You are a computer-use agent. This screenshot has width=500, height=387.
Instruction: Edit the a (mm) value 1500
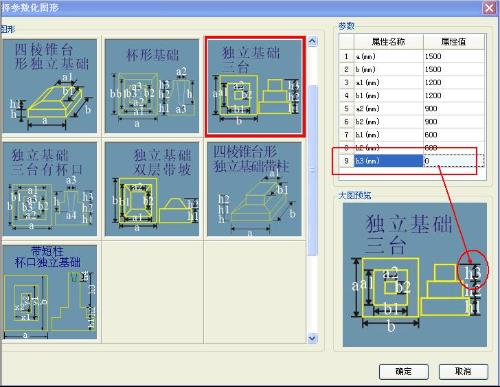click(x=454, y=56)
